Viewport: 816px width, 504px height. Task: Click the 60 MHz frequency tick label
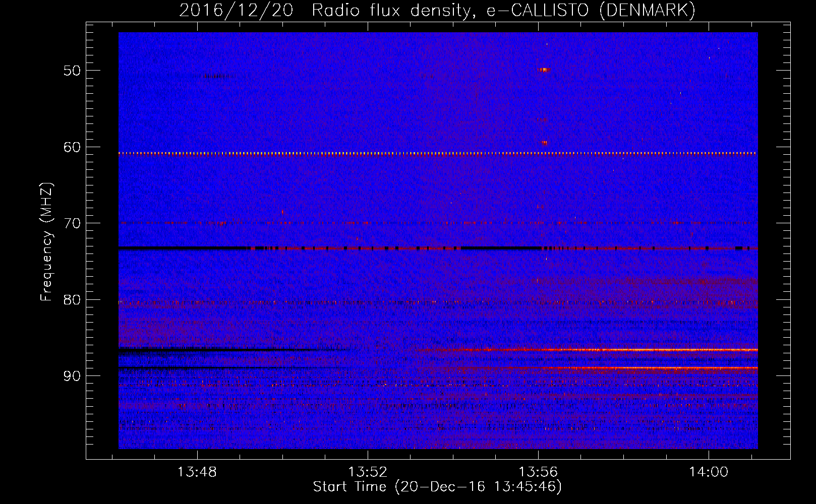tap(72, 147)
